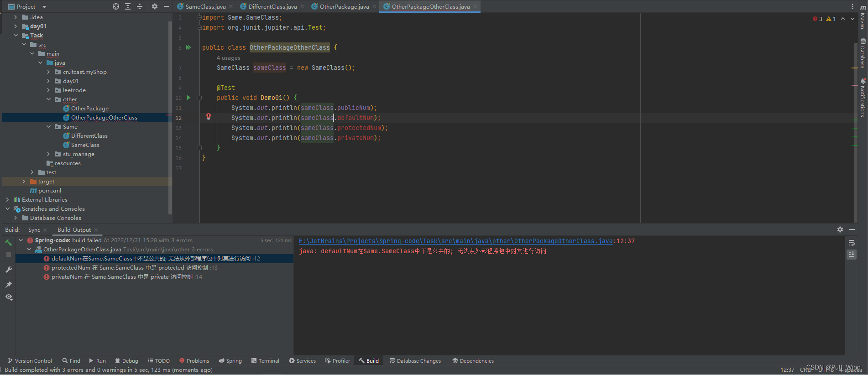The height and width of the screenshot is (375, 868).
Task: Go to previous highlighted error arrow
Action: (x=843, y=19)
